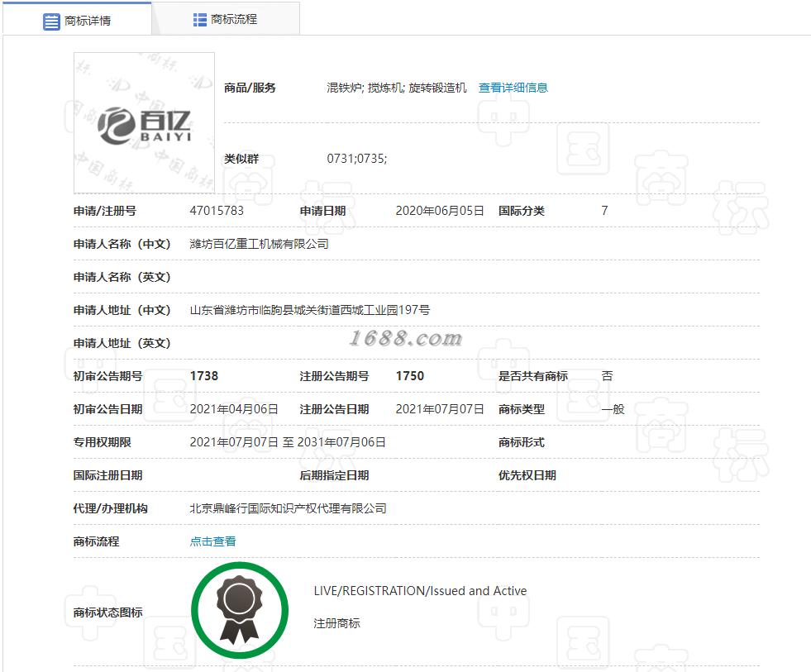Image resolution: width=811 pixels, height=672 pixels.
Task: Select application date 2020年06月05日
Action: [440, 211]
